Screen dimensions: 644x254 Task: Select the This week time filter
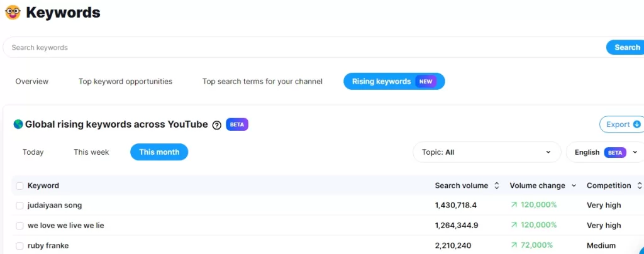pyautogui.click(x=91, y=152)
